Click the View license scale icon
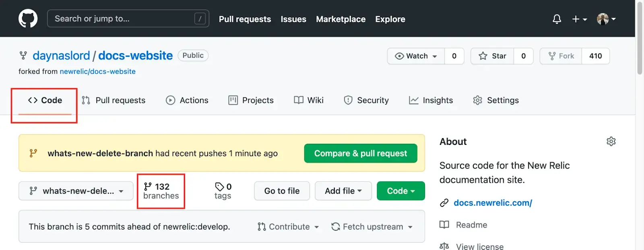This screenshot has height=250, width=644. point(444,246)
